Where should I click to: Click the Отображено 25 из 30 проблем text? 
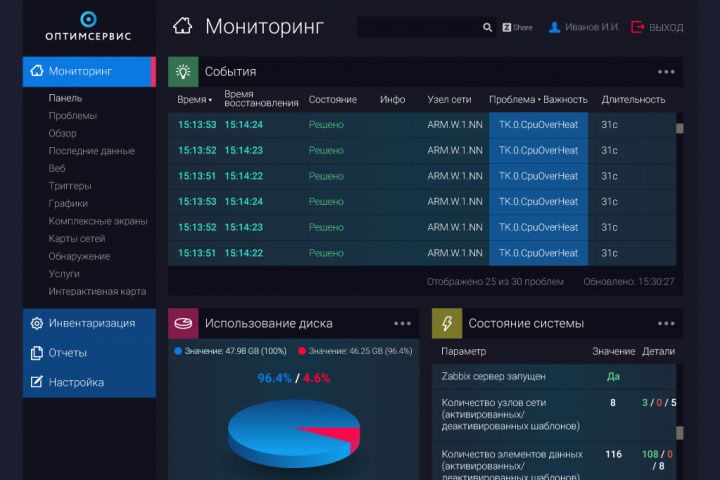[495, 282]
